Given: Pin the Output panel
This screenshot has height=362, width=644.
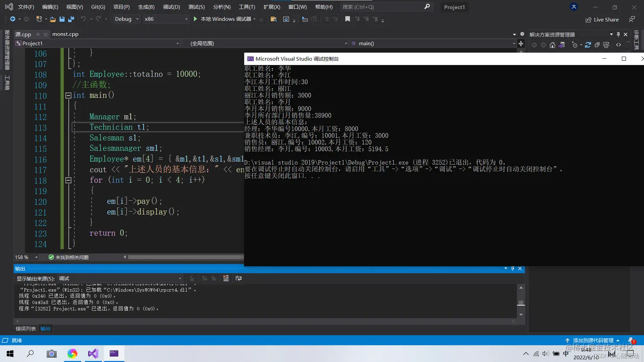Looking at the screenshot, I should pos(513,268).
